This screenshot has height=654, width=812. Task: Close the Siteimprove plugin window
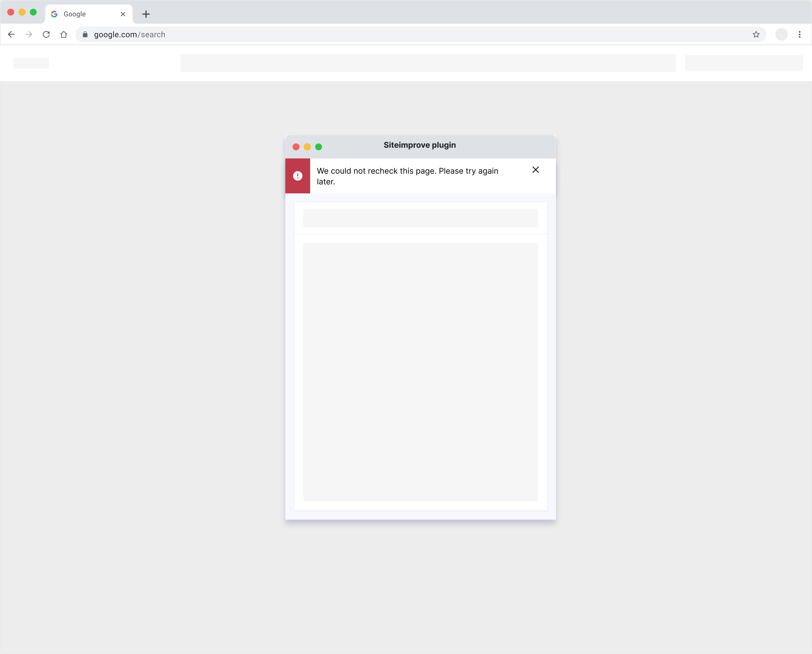[x=296, y=147]
